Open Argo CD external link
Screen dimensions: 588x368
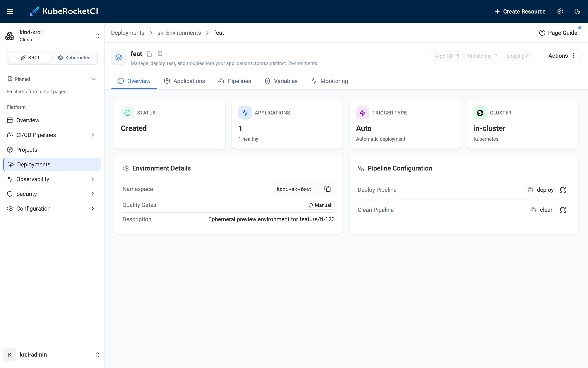pos(447,56)
